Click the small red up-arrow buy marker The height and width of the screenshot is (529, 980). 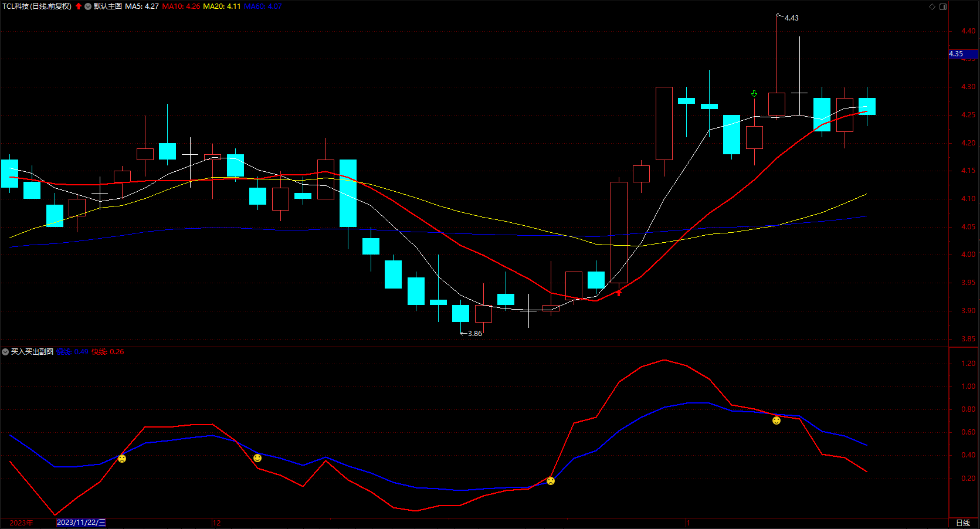[x=619, y=293]
